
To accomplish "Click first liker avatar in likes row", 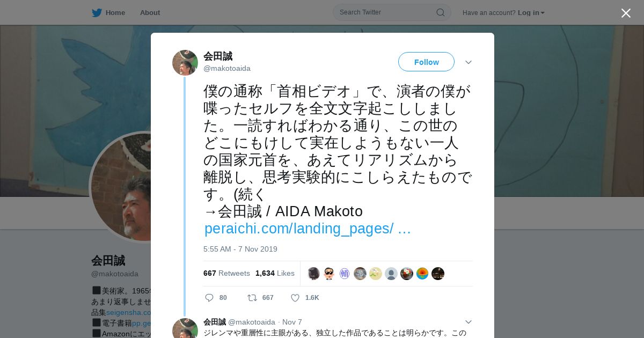I will click(314, 274).
